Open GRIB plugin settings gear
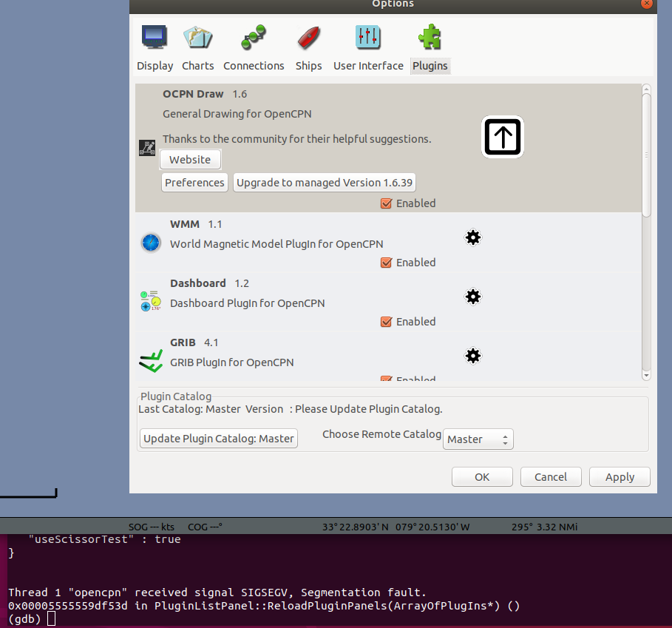Viewport: 672px width, 628px height. point(472,356)
